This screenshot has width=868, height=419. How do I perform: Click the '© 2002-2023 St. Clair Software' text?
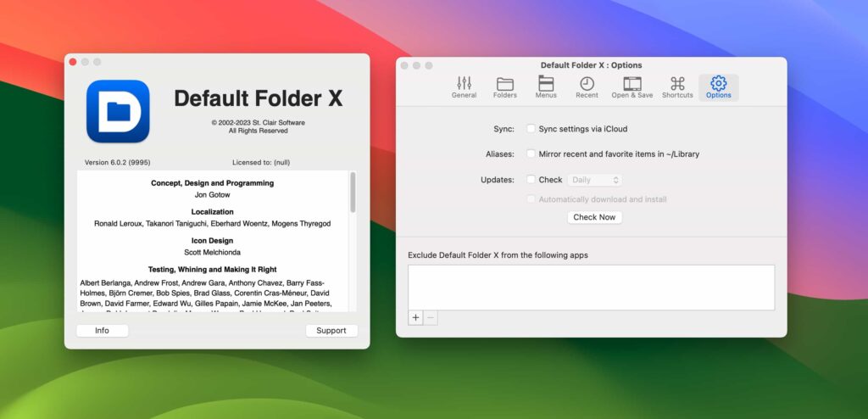pyautogui.click(x=258, y=122)
